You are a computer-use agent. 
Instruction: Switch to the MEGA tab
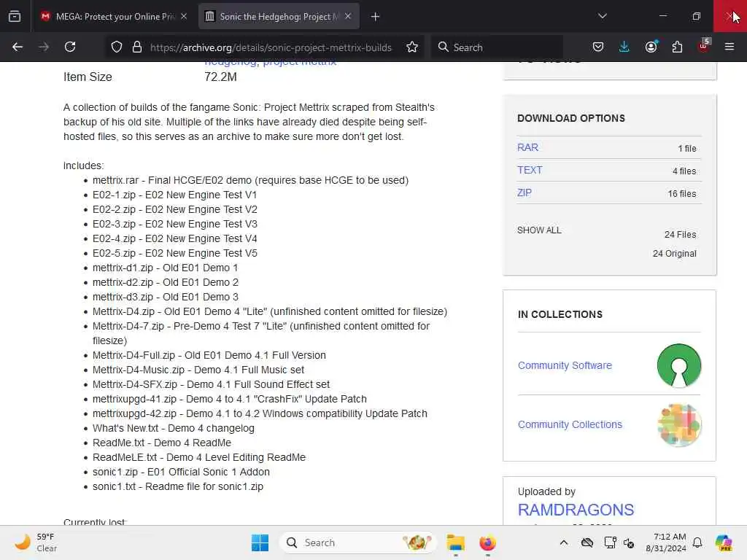pos(113,16)
